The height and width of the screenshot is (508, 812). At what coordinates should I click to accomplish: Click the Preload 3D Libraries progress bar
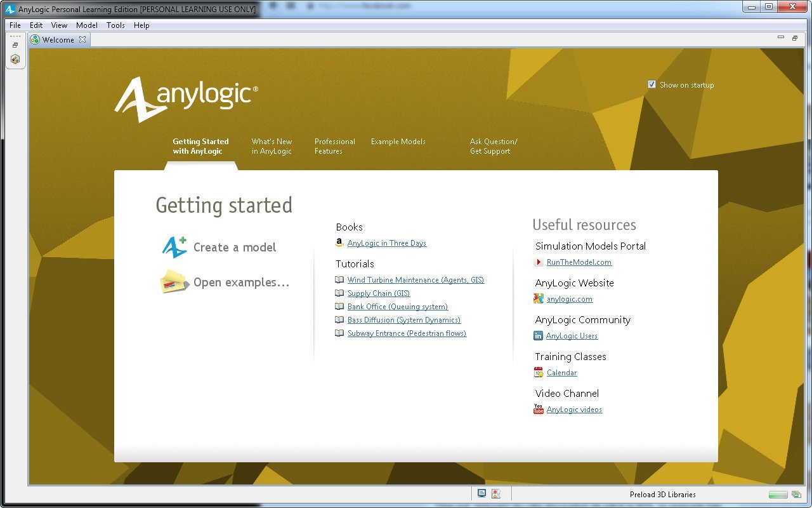click(777, 493)
